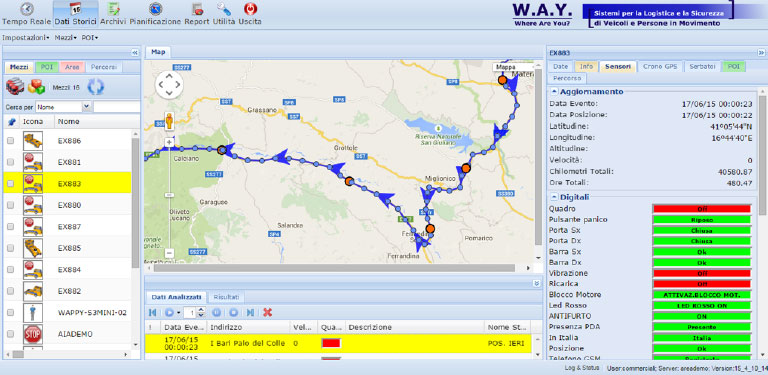The height and width of the screenshot is (375, 768).
Task: Click the blue refresh arrows icon
Action: [96, 87]
